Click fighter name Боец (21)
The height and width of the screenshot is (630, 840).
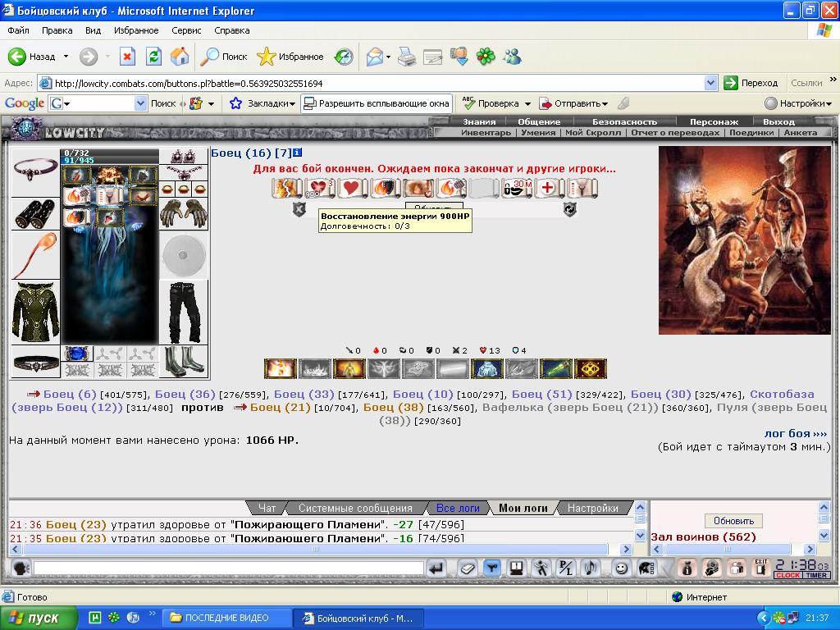281,408
